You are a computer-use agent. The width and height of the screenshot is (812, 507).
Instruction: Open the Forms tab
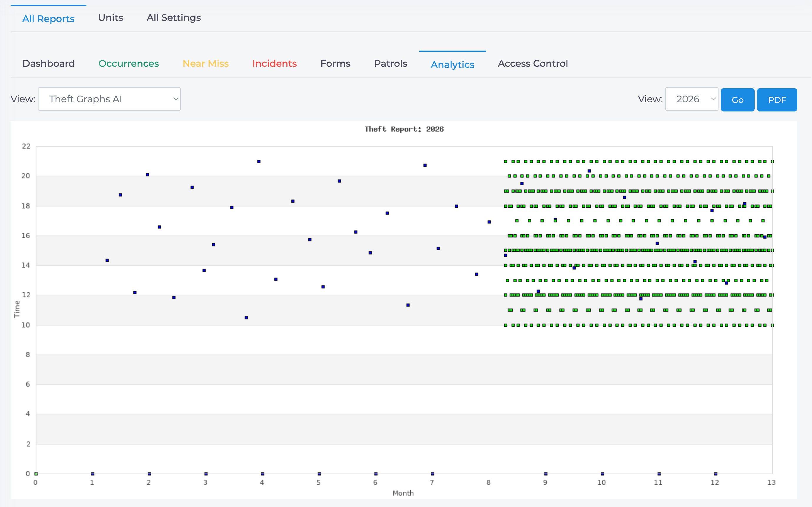point(335,64)
